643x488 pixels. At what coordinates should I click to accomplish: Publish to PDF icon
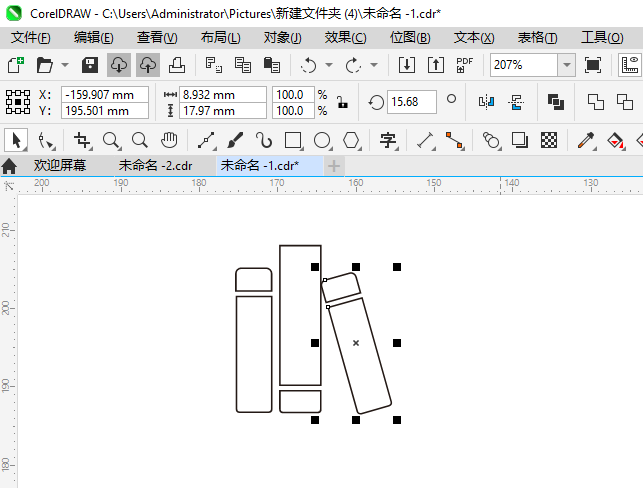pos(465,65)
